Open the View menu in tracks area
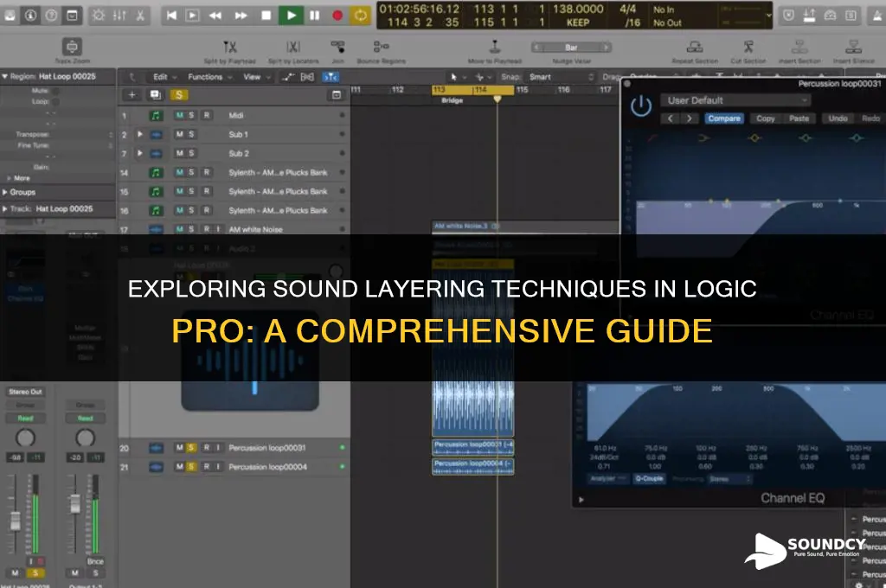This screenshot has height=588, width=886. [256, 77]
